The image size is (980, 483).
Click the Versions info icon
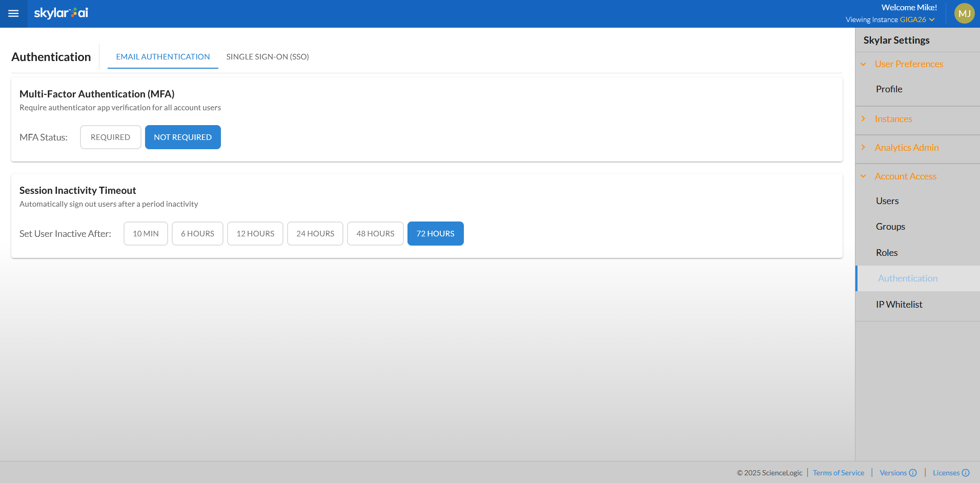tap(913, 473)
